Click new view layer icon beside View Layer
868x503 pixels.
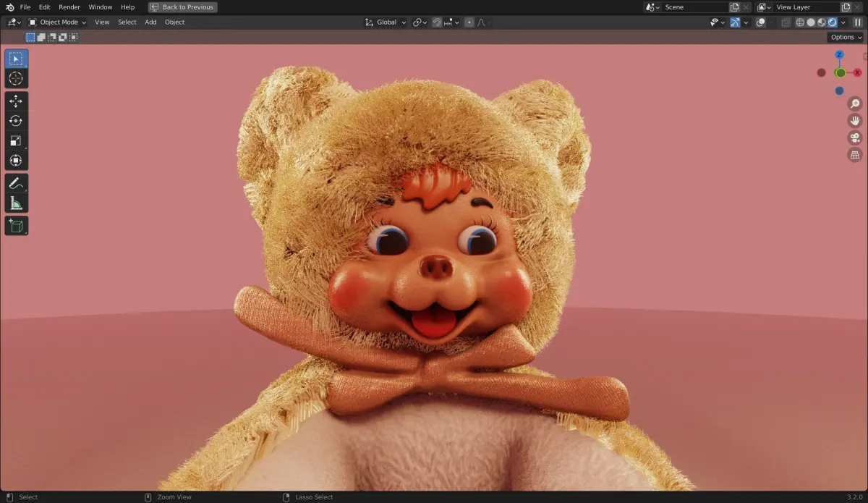tap(846, 7)
